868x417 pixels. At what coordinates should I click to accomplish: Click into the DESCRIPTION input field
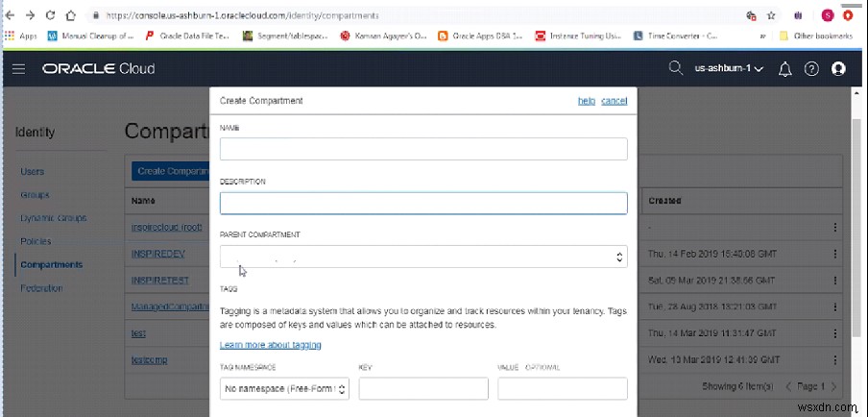tap(423, 204)
